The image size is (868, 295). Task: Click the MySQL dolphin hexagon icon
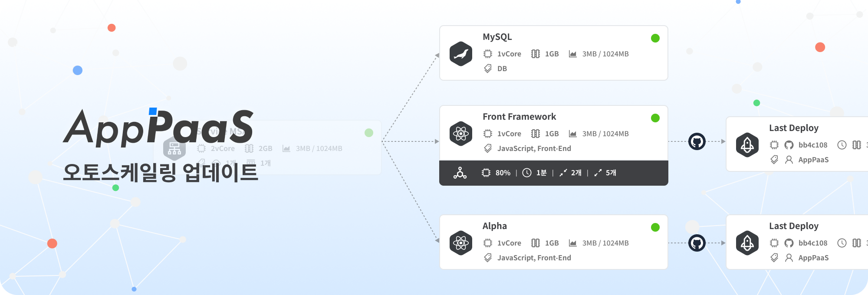pyautogui.click(x=461, y=54)
